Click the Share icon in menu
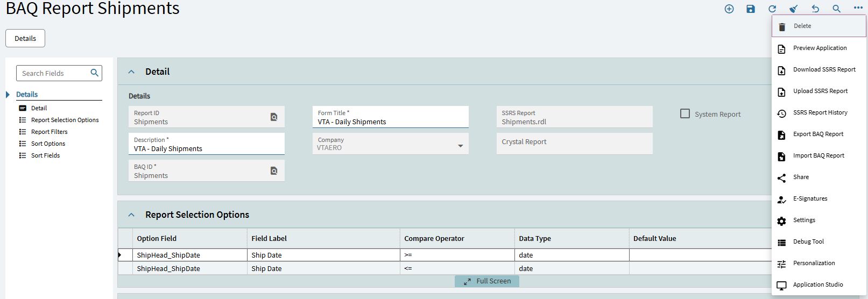 [x=782, y=177]
